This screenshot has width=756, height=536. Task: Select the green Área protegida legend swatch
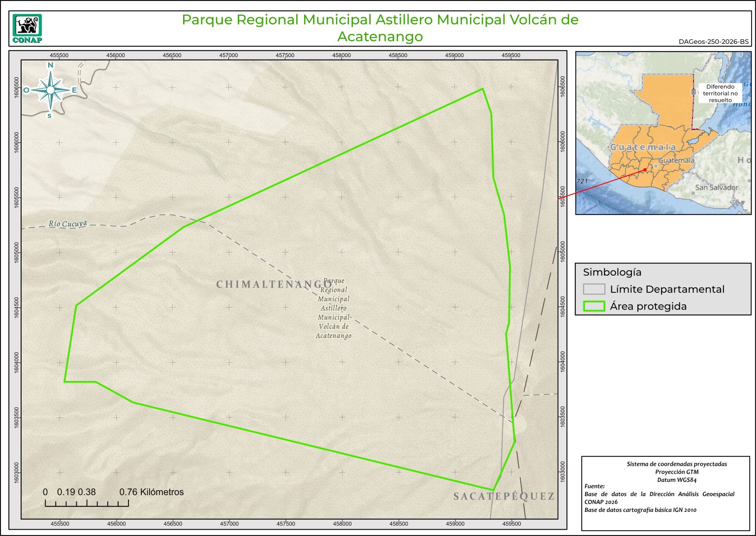[594, 306]
